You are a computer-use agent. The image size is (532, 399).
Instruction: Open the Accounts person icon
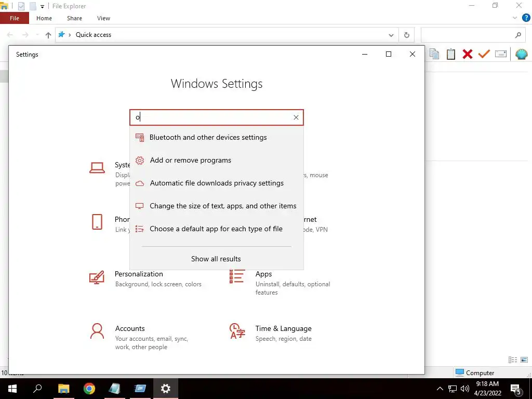pyautogui.click(x=97, y=331)
